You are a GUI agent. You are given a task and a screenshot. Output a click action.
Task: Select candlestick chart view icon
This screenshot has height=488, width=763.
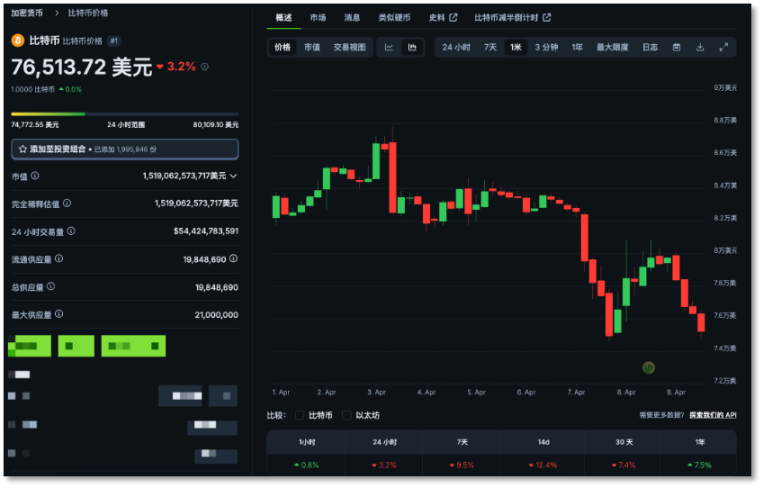pos(412,47)
